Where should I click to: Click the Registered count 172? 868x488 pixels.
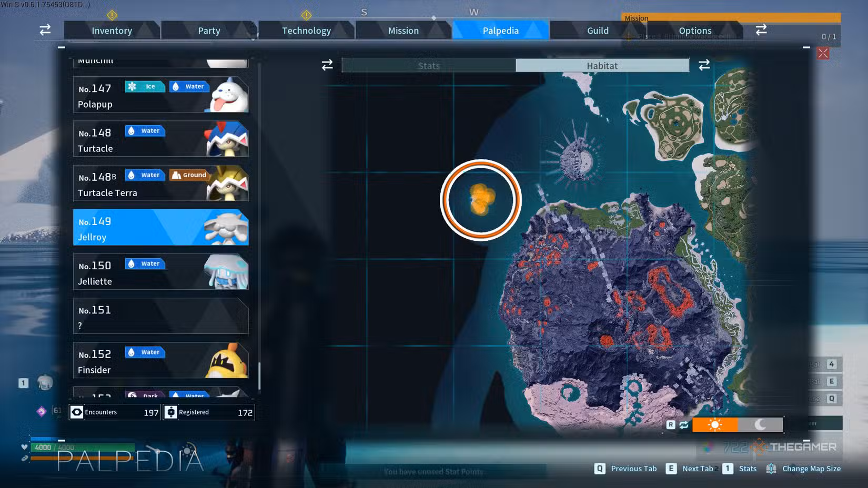tap(245, 413)
